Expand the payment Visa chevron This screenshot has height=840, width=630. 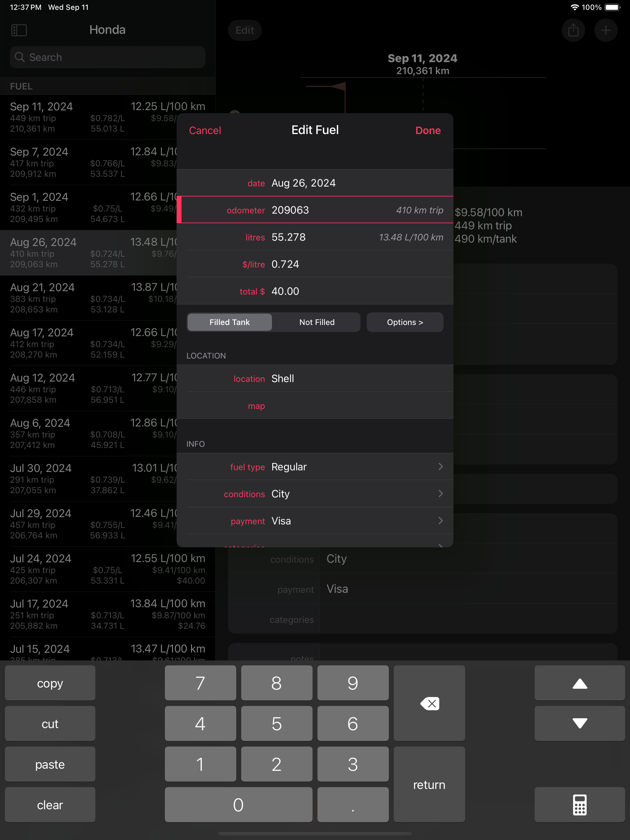tap(441, 520)
